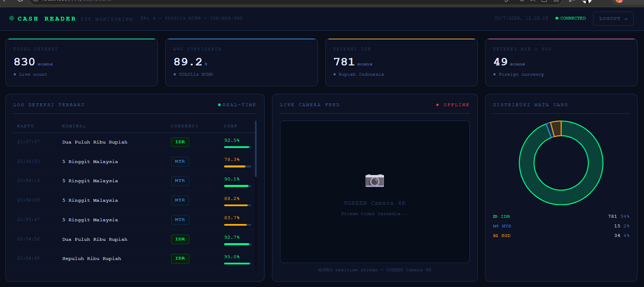
Task: Click the LOG DETEKSI TERBARU panel title
Action: [49, 105]
